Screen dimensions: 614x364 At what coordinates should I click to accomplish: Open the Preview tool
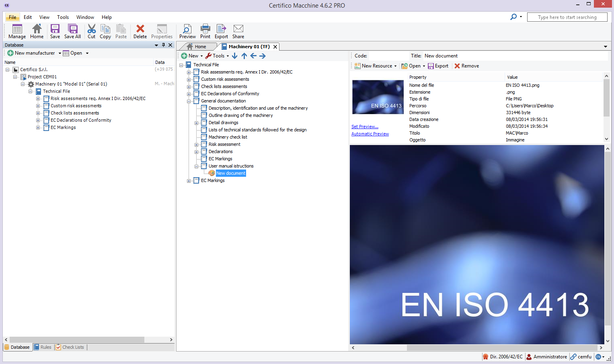pyautogui.click(x=187, y=31)
